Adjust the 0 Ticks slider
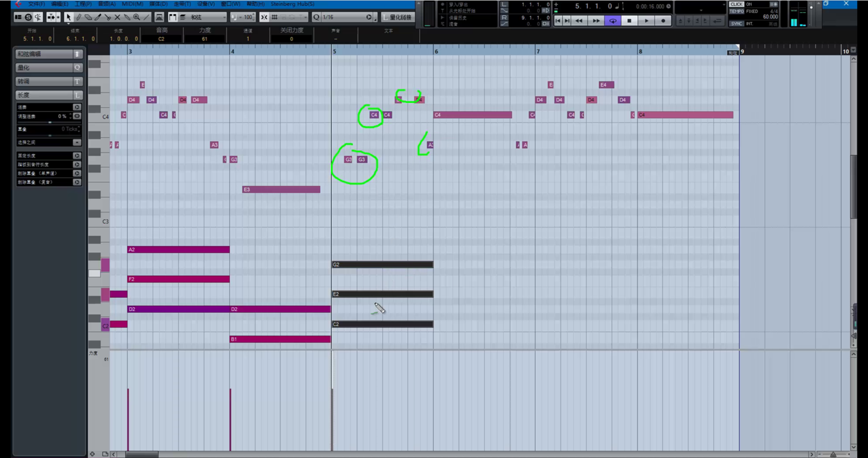The width and height of the screenshot is (868, 458). tap(49, 135)
